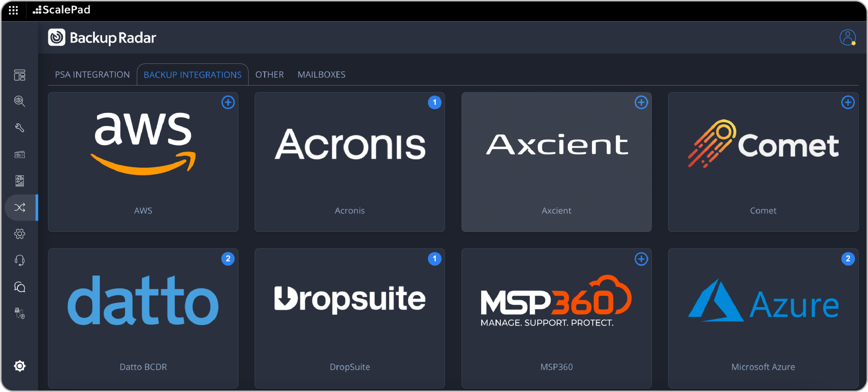The height and width of the screenshot is (392, 868).
Task: Open the radar search sidebar icon
Action: tap(20, 101)
